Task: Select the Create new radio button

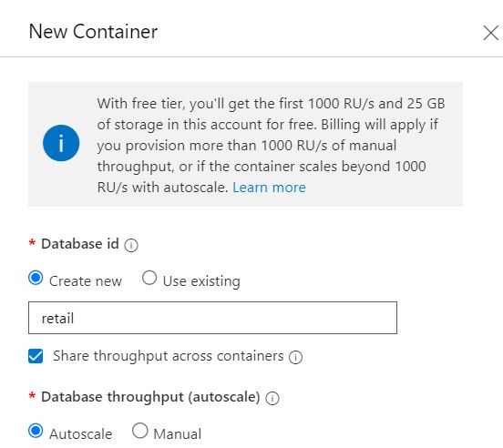Action: pyautogui.click(x=36, y=278)
